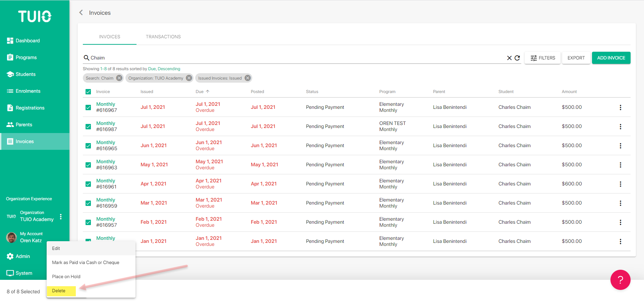Uncheck invoice #616963 checkbox
This screenshot has width=644, height=303.
(88, 165)
